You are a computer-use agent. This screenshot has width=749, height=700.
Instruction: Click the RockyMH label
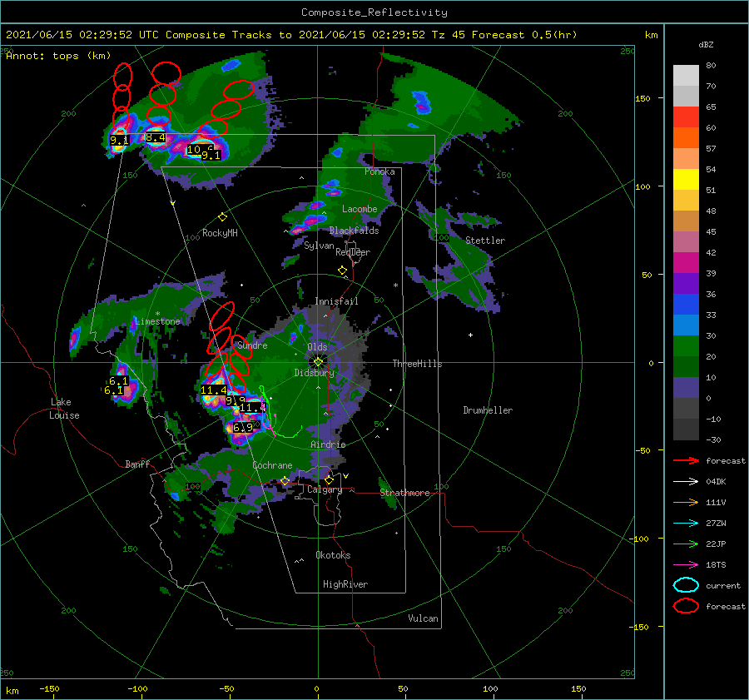pos(220,233)
